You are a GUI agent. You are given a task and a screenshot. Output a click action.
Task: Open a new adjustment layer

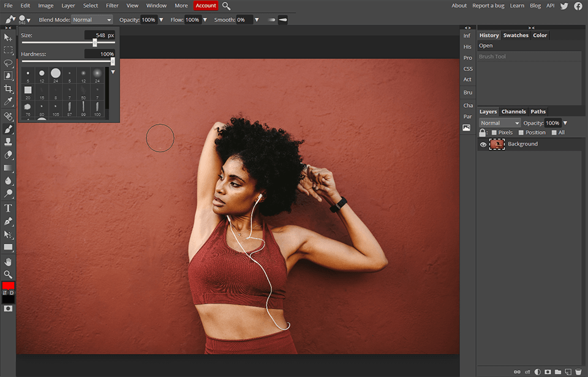coord(537,371)
